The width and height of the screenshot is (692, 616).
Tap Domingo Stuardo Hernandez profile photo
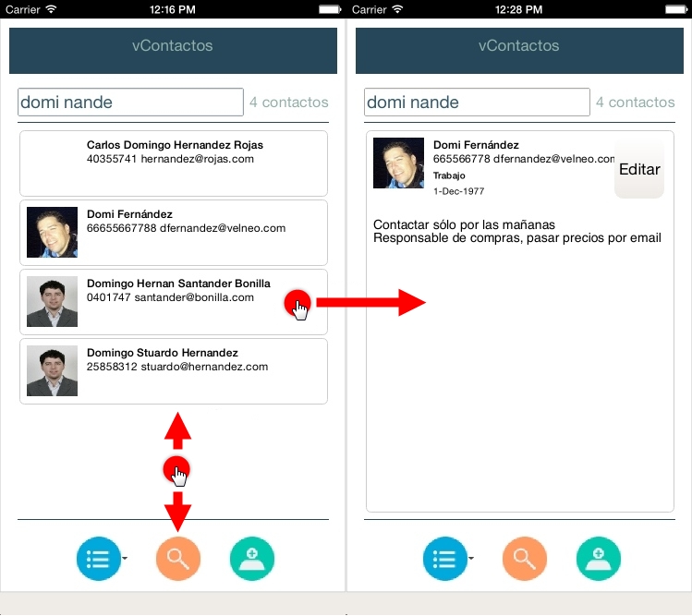(x=52, y=371)
